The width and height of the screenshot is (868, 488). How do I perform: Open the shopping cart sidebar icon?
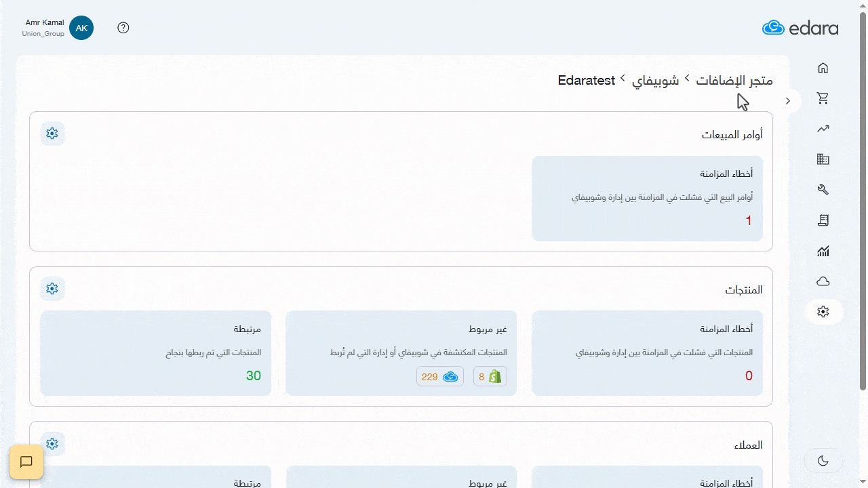(823, 98)
